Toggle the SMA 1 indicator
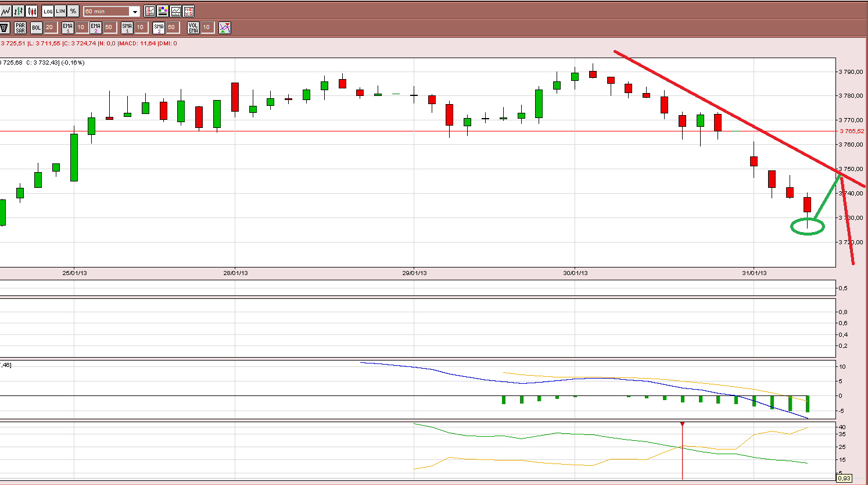Screen dimensions: 868x485 (127, 27)
